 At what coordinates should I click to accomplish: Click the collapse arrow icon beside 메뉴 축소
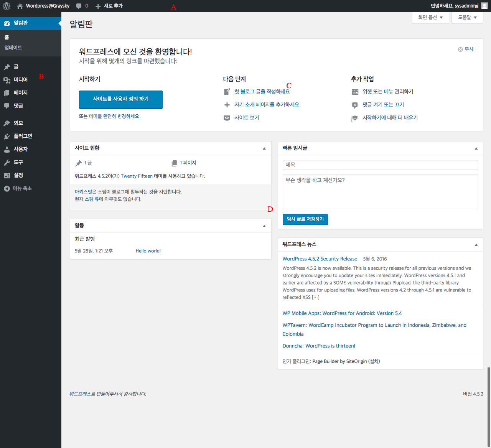(x=7, y=188)
